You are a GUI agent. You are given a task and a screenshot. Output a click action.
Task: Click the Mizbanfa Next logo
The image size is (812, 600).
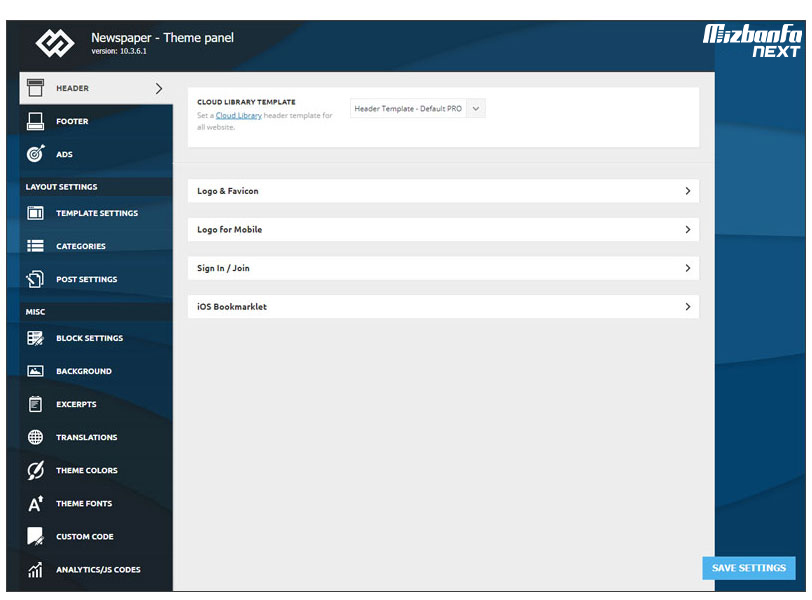[752, 40]
